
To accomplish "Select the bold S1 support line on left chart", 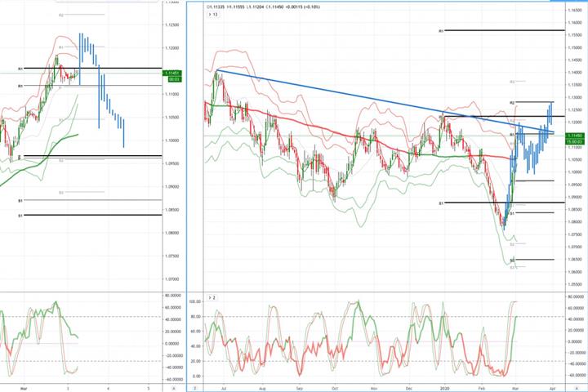I will pos(91,215).
